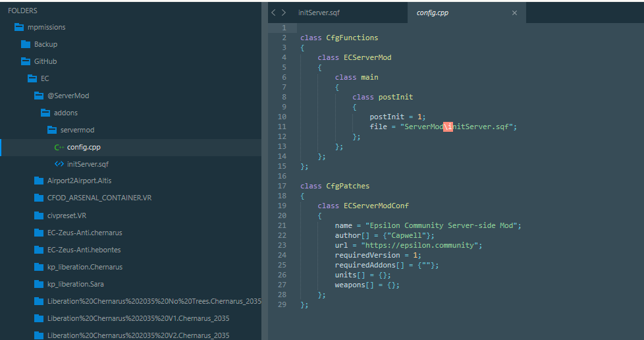Click line number 17 in the gutter
Image resolution: width=644 pixels, height=340 pixels.
click(282, 186)
